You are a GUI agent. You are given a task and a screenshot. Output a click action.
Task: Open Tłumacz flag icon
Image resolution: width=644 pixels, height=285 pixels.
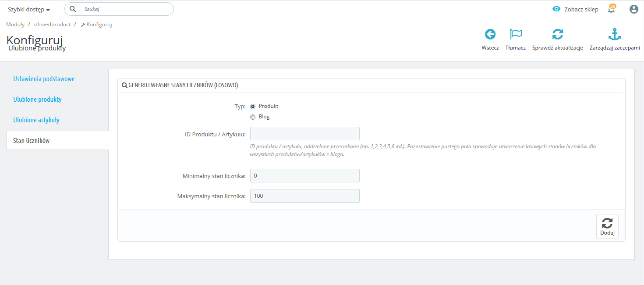(x=516, y=34)
